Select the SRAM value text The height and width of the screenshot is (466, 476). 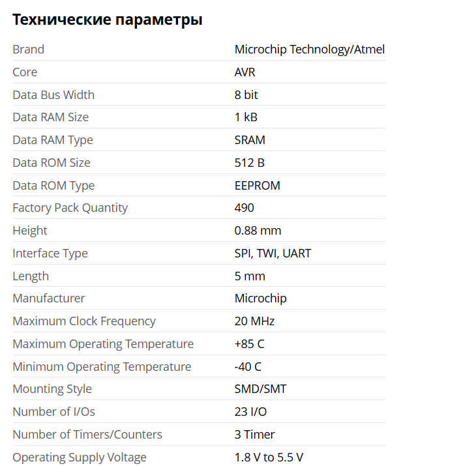(x=250, y=140)
